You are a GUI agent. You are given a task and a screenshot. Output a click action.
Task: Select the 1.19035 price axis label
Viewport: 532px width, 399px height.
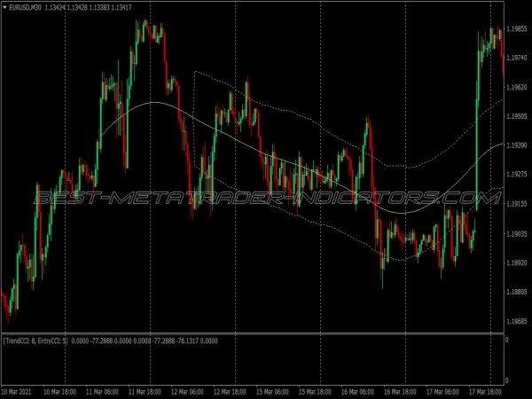pos(517,234)
